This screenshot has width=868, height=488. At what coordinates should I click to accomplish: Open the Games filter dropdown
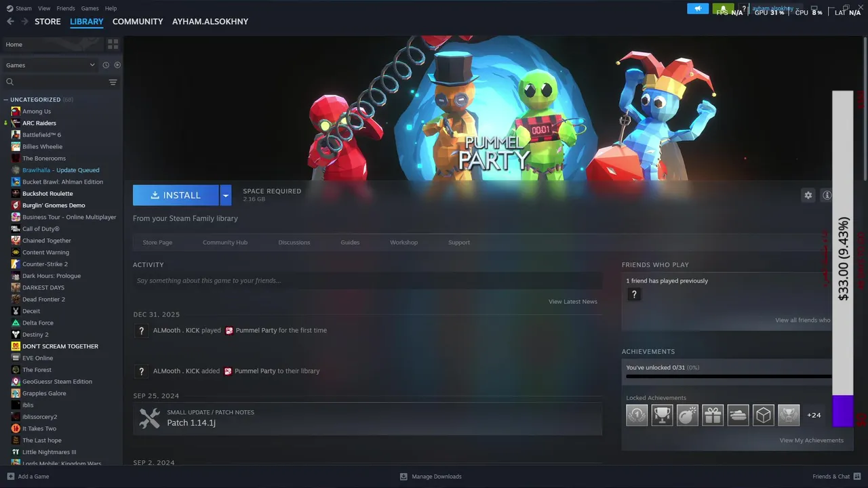50,65
